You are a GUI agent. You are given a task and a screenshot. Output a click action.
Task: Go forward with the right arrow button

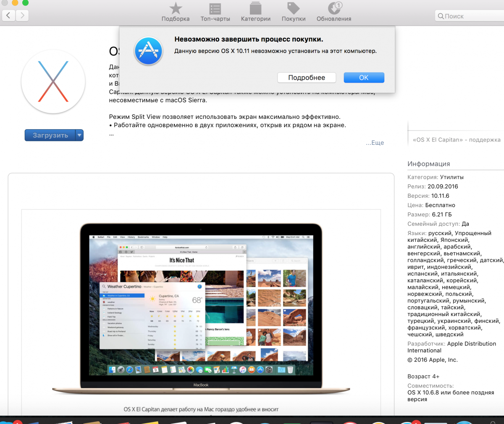coord(22,16)
